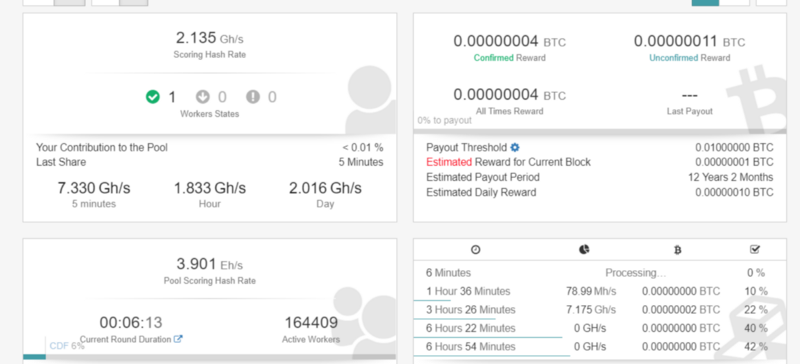The width and height of the screenshot is (800, 364).
Task: Click the 7.330 Gh/s five-minute hash rate
Action: (94, 188)
